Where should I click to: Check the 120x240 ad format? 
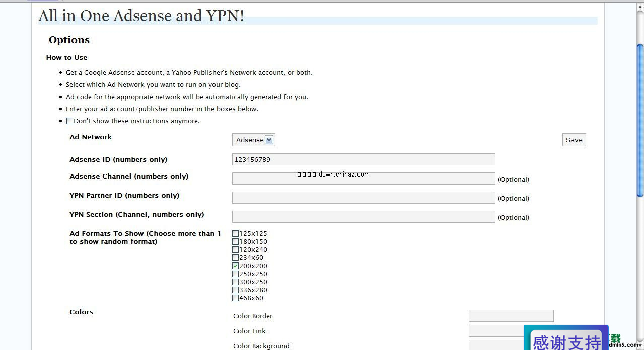click(235, 249)
